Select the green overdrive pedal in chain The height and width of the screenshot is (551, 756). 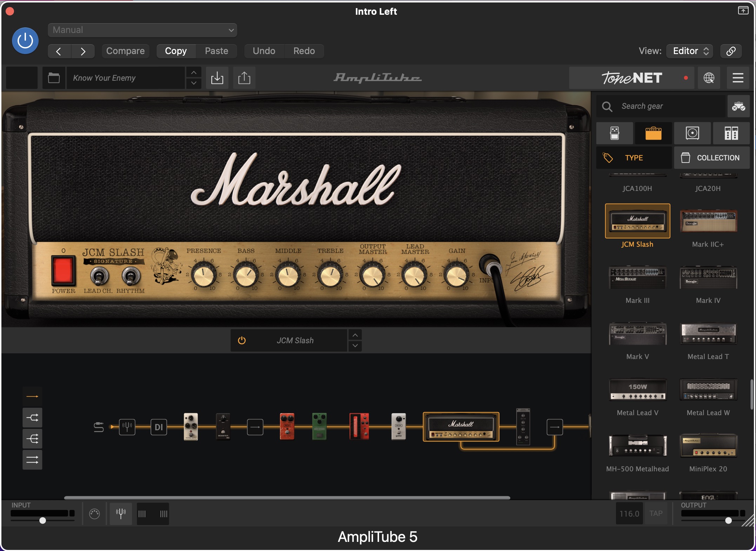point(319,427)
